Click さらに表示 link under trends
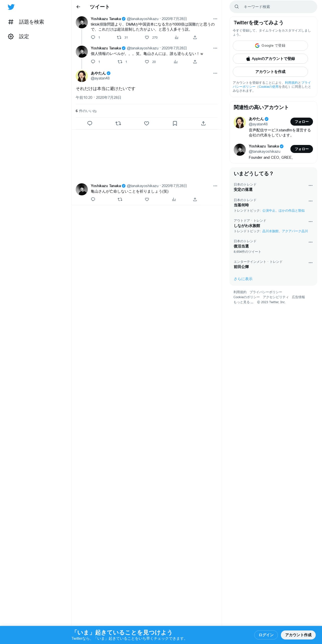The width and height of the screenshot is (322, 644). click(243, 279)
